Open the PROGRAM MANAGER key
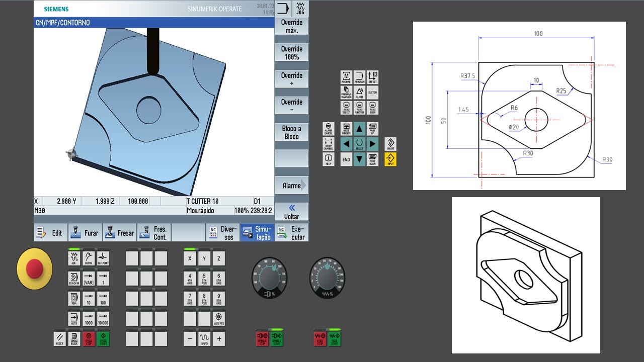 point(346,93)
